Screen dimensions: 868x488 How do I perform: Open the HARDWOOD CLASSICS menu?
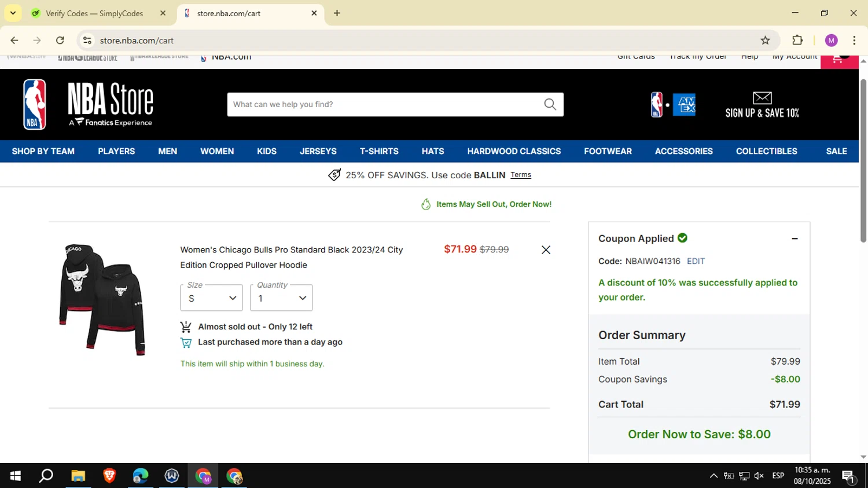[x=514, y=151]
